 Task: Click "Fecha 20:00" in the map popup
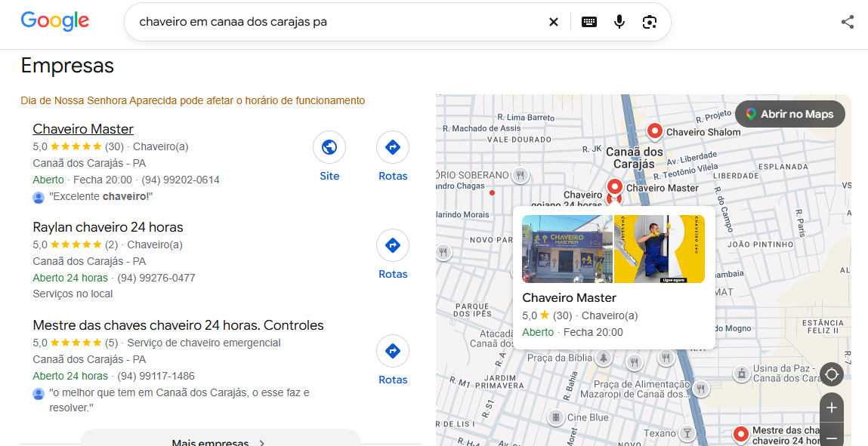tap(593, 332)
